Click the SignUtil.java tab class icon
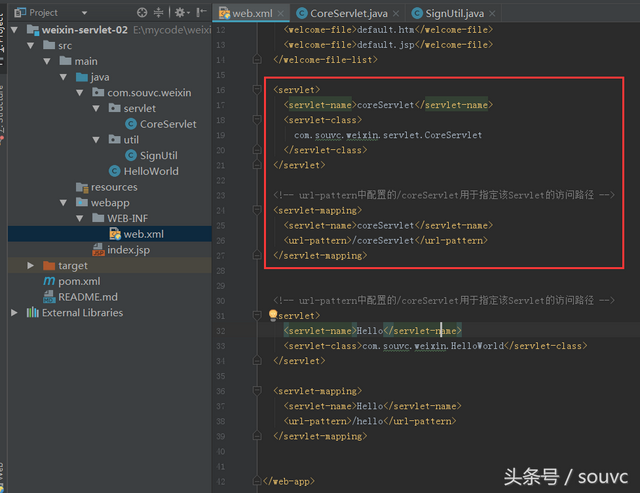 pyautogui.click(x=417, y=13)
